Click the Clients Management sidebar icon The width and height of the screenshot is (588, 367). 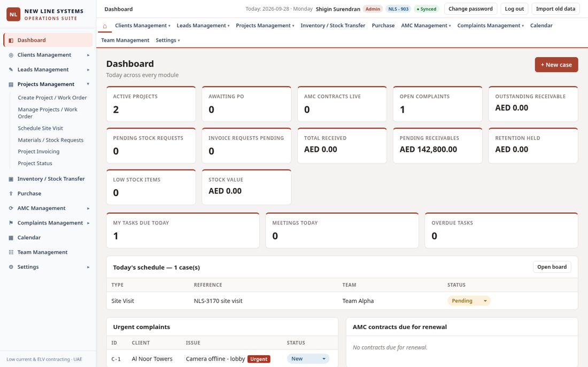tap(11, 54)
